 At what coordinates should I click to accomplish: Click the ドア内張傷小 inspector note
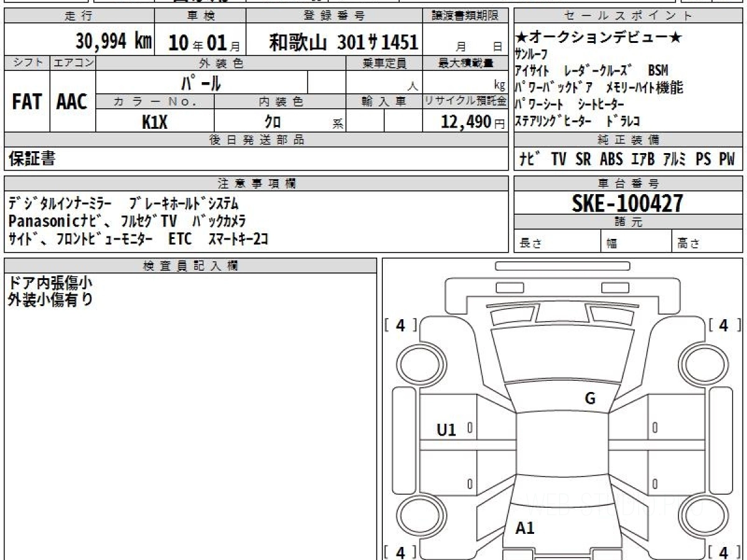pos(50,282)
